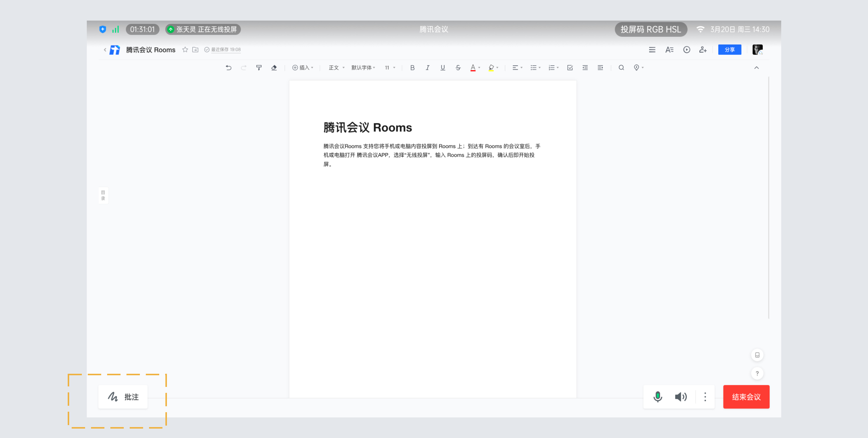Image resolution: width=868 pixels, height=438 pixels.
Task: Click the 投屏码 RGB HSL badge
Action: click(651, 29)
